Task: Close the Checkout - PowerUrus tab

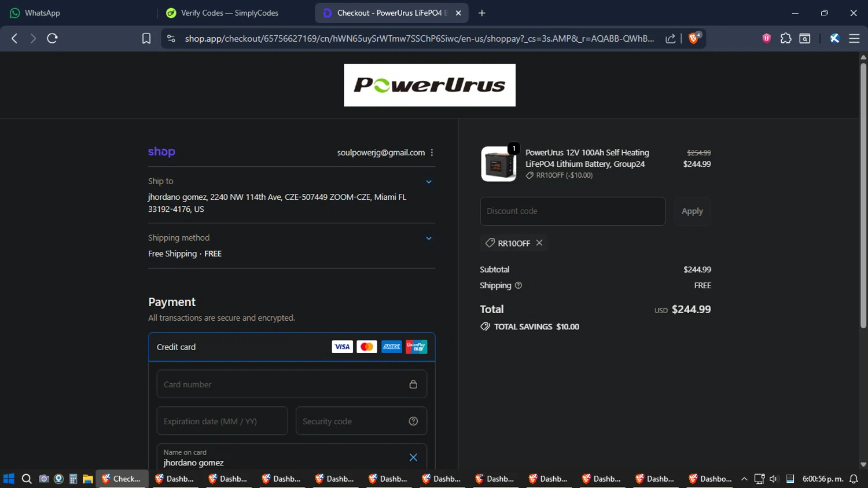Action: tap(458, 13)
